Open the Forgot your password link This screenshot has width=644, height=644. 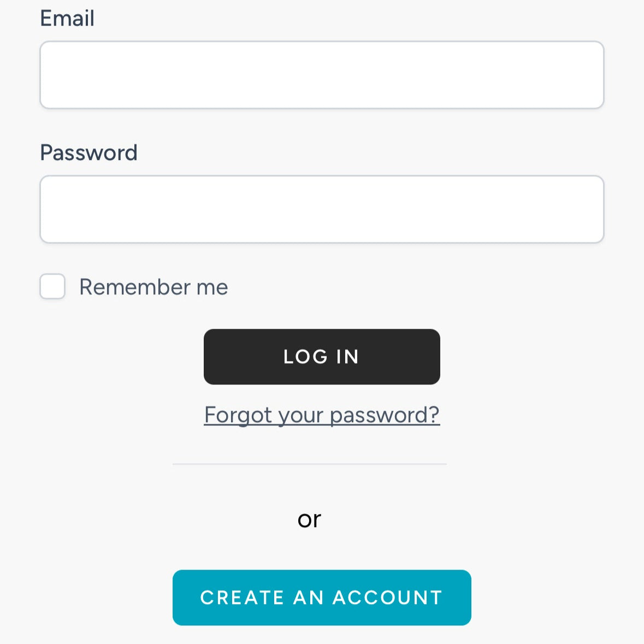click(322, 415)
